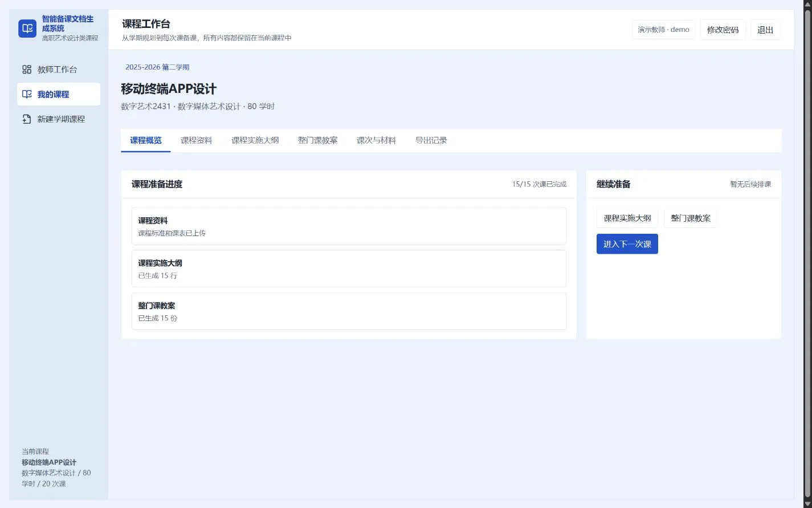Click the 退出 button to log out

pos(765,30)
